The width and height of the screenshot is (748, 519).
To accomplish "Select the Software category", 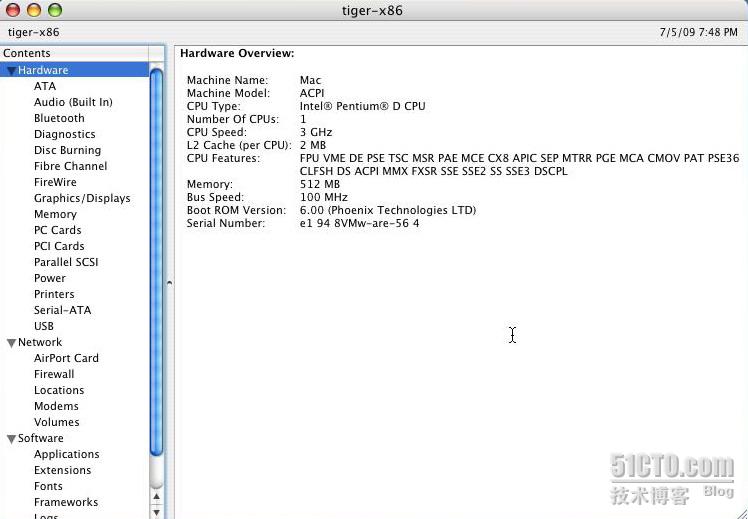I will point(41,438).
